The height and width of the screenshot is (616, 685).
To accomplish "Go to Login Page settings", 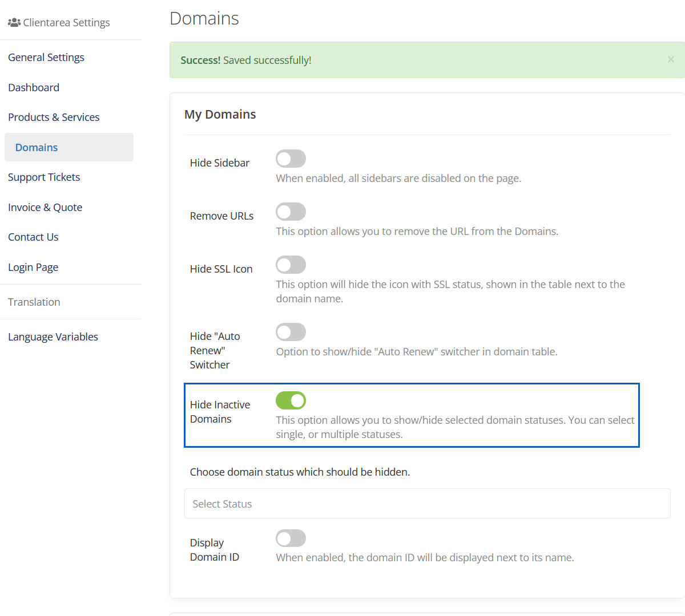I will click(33, 267).
